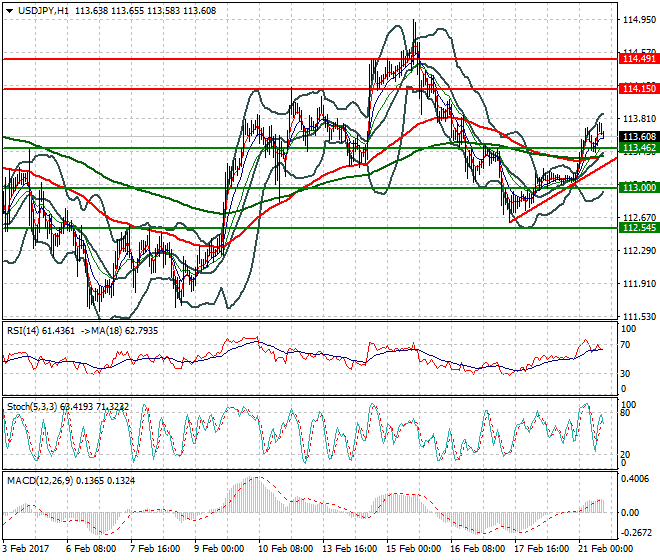Click the -0.2672 MACD scale value
Image resolution: width=660 pixels, height=560 pixels.
point(636,533)
